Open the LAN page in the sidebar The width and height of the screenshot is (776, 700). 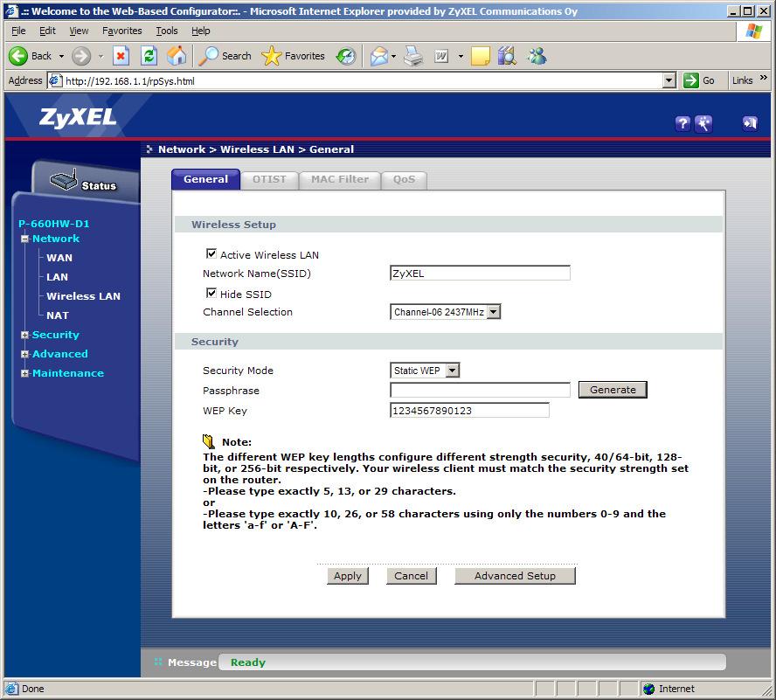click(x=58, y=277)
